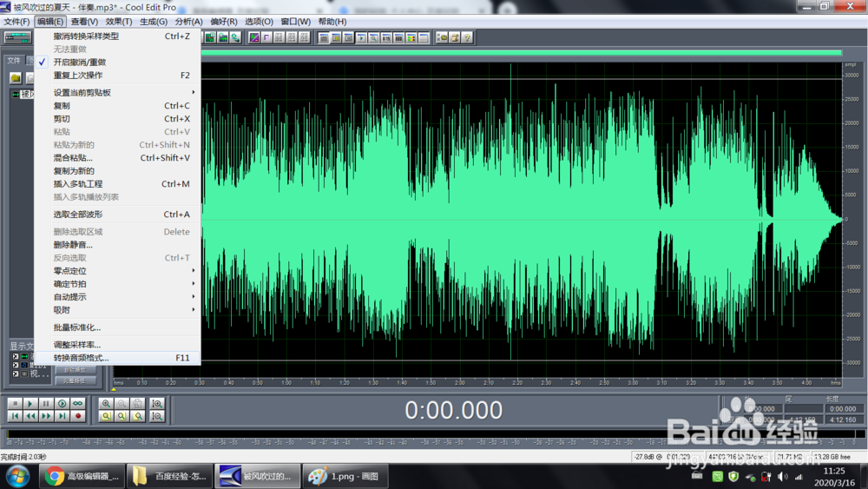Click the large 0:00.000 time display
The width and height of the screenshot is (868, 489).
(453, 410)
